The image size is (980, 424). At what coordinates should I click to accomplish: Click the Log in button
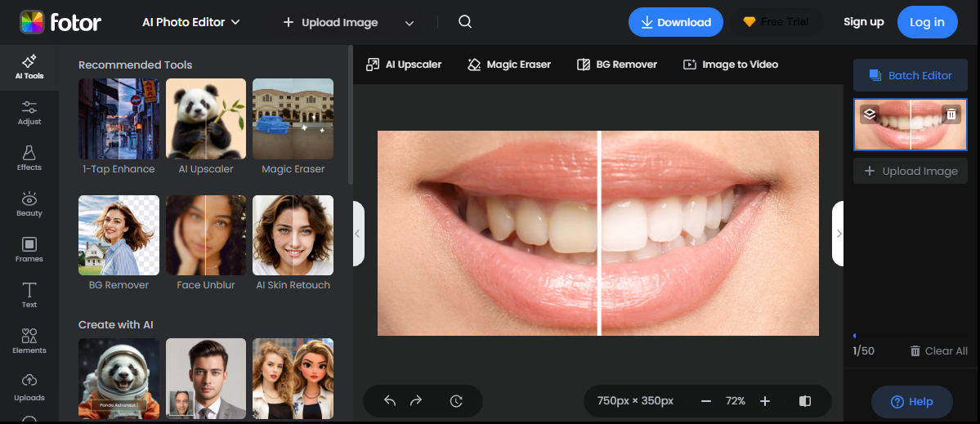927,22
